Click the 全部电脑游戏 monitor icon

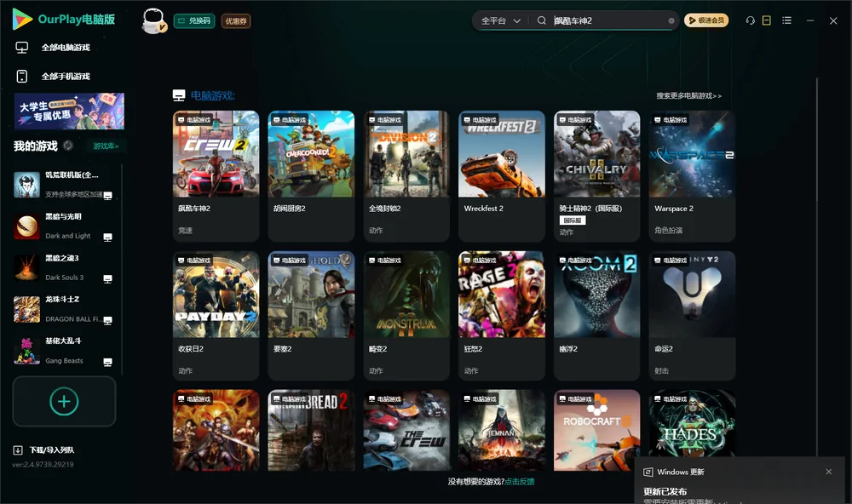(22, 48)
